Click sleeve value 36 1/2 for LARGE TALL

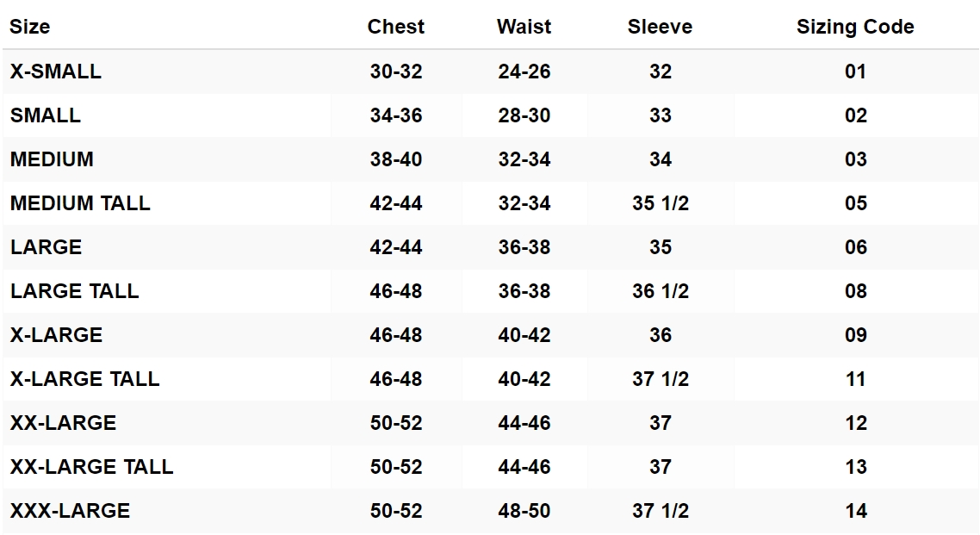[661, 291]
